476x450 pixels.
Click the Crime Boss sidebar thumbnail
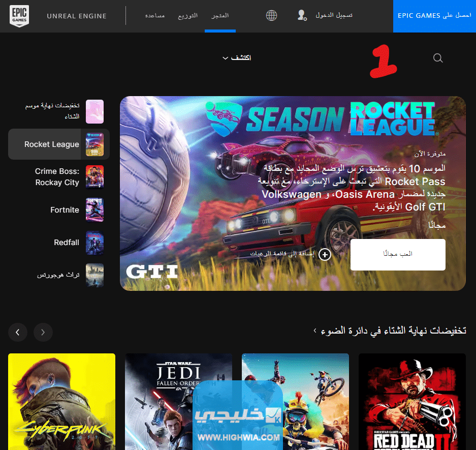(94, 177)
